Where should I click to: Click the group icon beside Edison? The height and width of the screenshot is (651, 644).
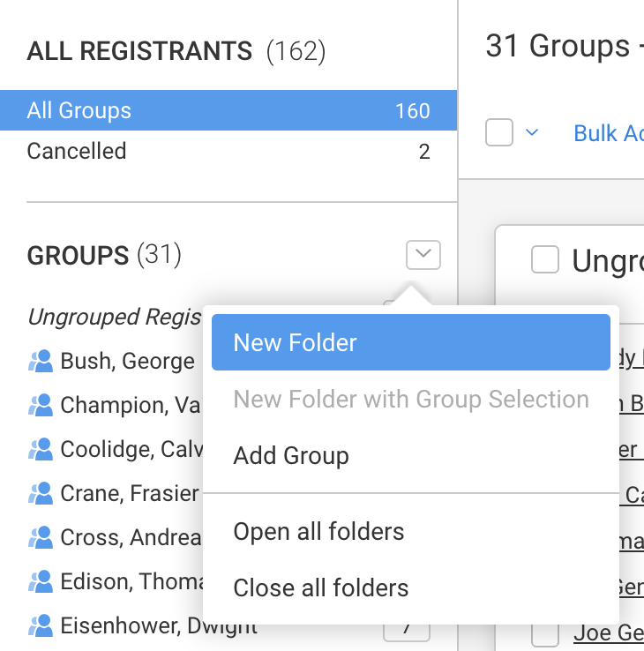[x=41, y=581]
